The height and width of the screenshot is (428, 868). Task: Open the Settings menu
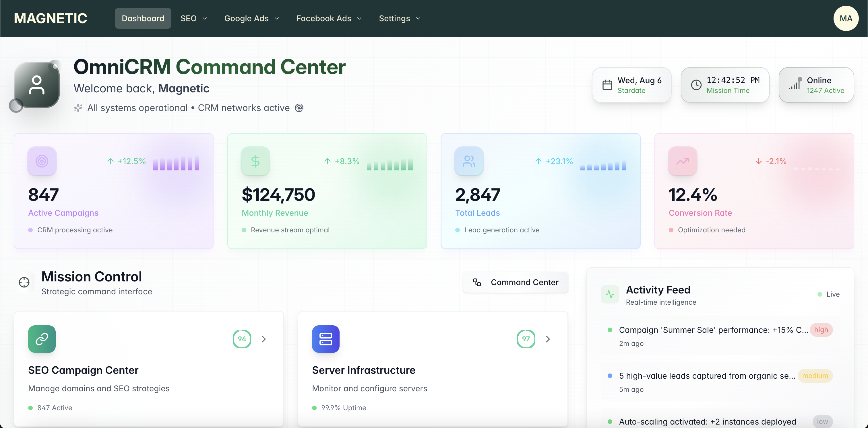(399, 18)
